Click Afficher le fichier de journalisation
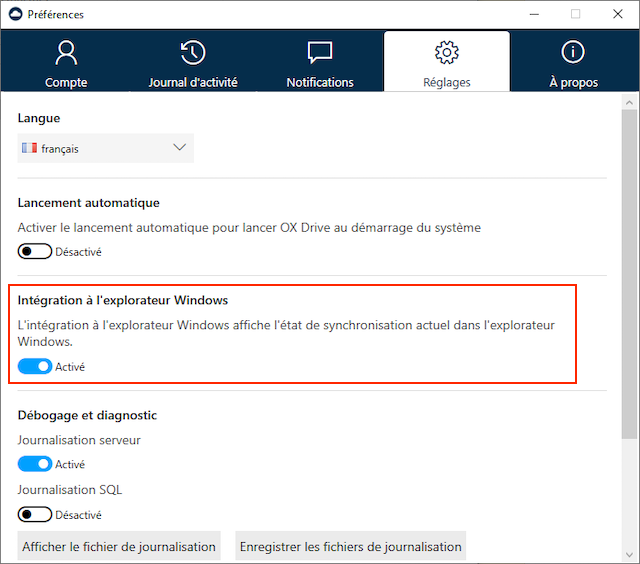Viewport: 640px width, 564px height. (119, 546)
